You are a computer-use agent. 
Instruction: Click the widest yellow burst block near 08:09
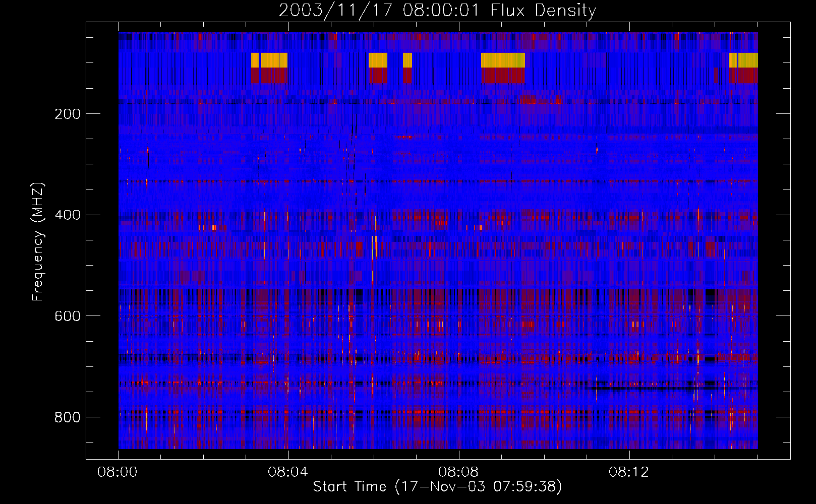pyautogui.click(x=503, y=60)
